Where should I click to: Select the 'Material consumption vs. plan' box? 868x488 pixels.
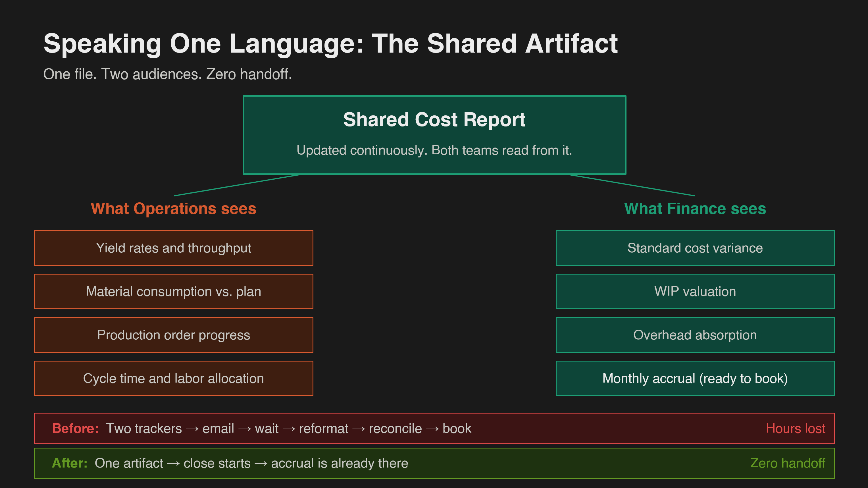pos(174,292)
